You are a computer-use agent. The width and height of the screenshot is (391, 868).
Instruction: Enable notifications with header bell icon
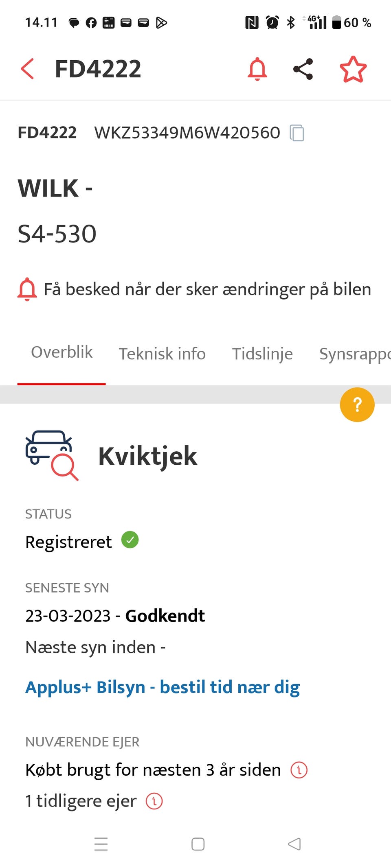[257, 69]
